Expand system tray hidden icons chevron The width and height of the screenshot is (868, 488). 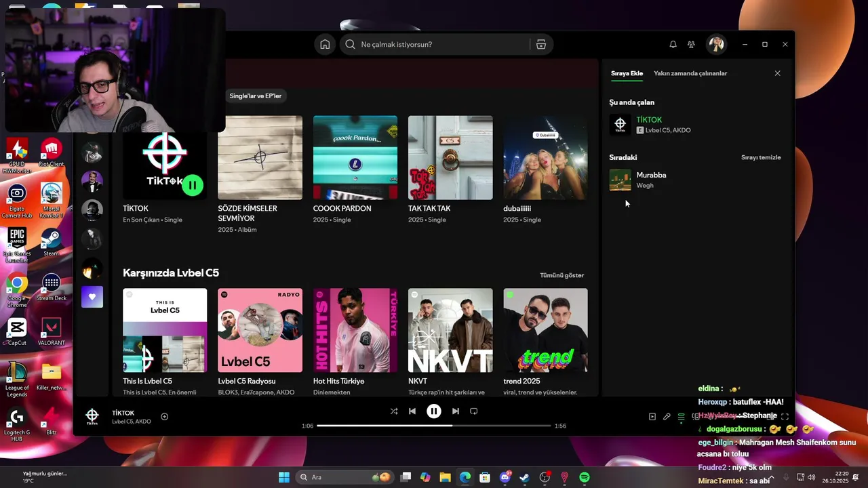[x=771, y=477]
